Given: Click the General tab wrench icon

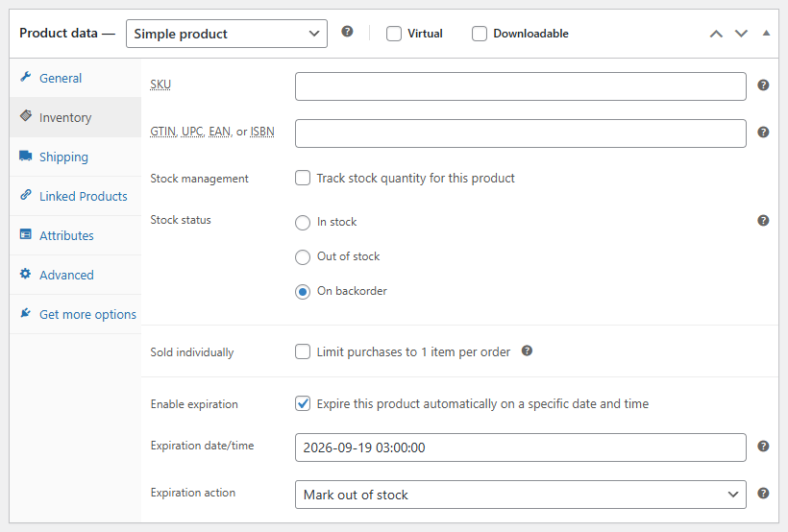Looking at the screenshot, I should click(26, 77).
